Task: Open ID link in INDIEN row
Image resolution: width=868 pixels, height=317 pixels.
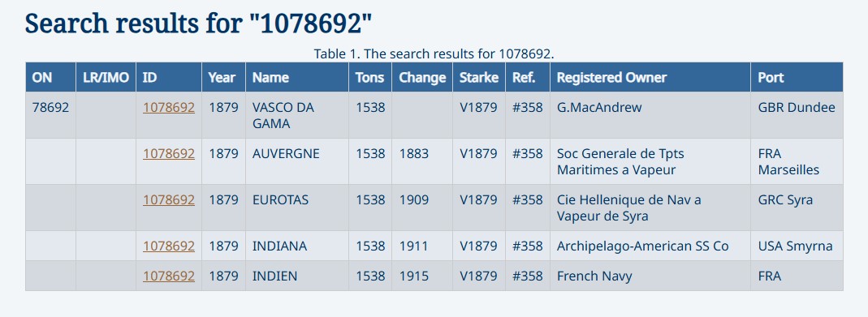Action: click(169, 276)
